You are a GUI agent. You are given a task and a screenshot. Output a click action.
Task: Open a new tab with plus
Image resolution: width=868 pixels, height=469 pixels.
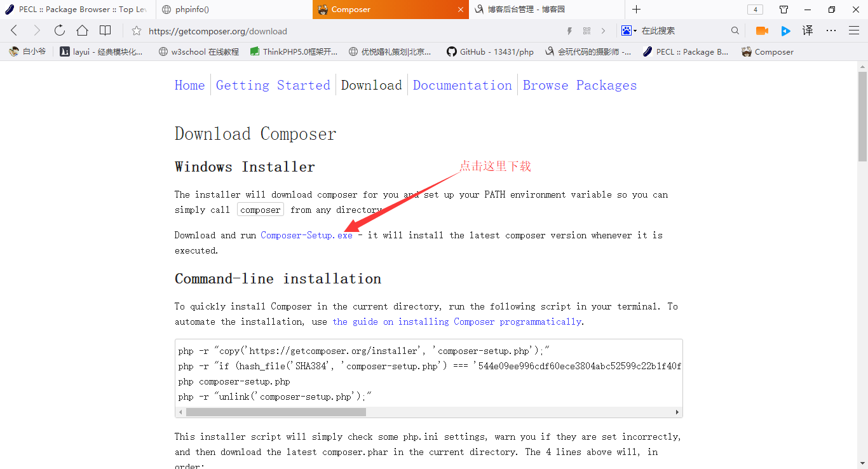tap(637, 10)
